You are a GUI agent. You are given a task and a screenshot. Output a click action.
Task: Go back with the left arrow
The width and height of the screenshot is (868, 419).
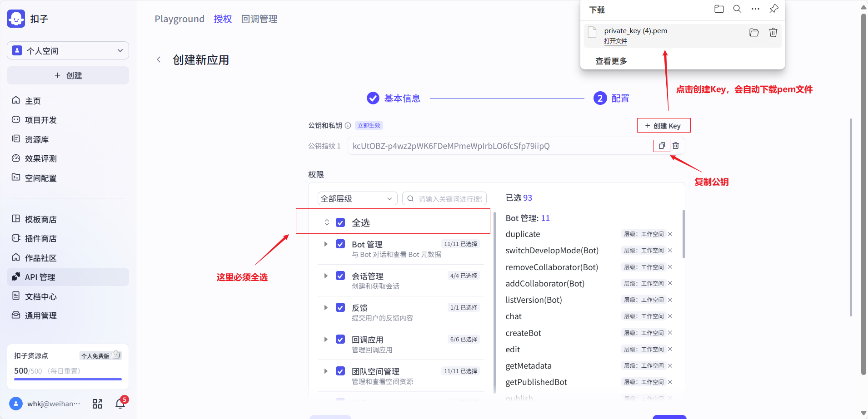point(159,60)
